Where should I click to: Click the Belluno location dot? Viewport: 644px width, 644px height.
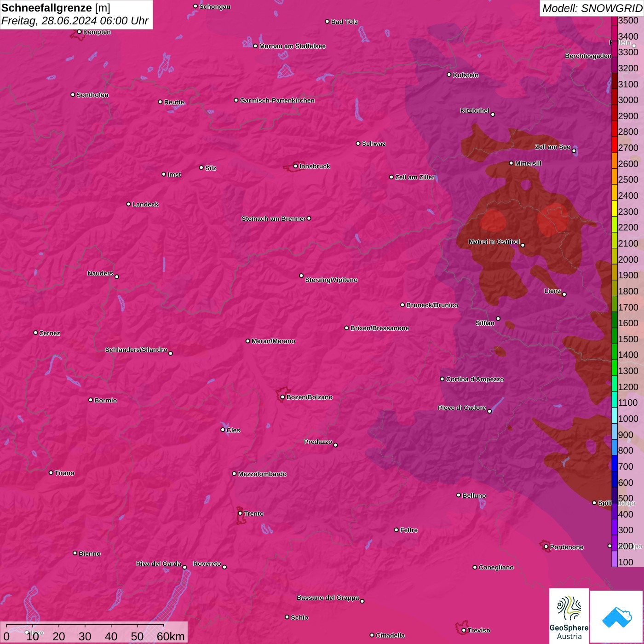click(458, 495)
